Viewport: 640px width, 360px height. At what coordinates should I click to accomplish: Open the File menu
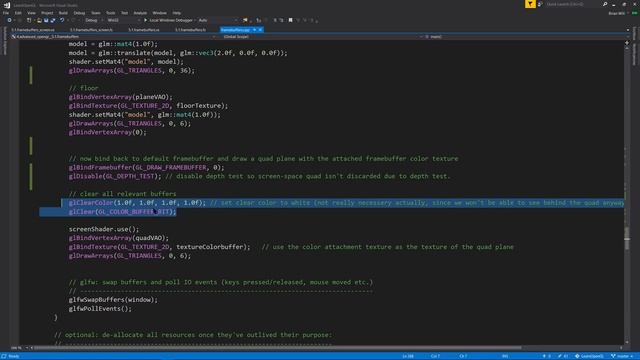[6, 13]
